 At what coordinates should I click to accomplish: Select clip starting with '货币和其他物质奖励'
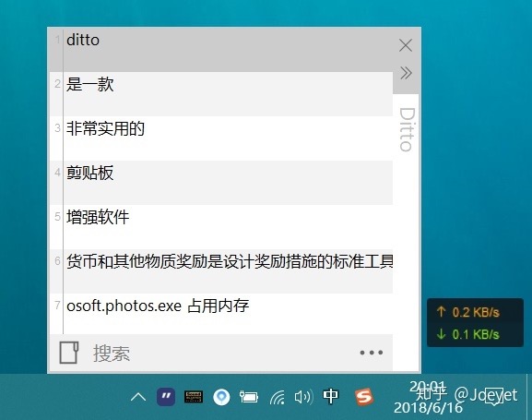221,270
